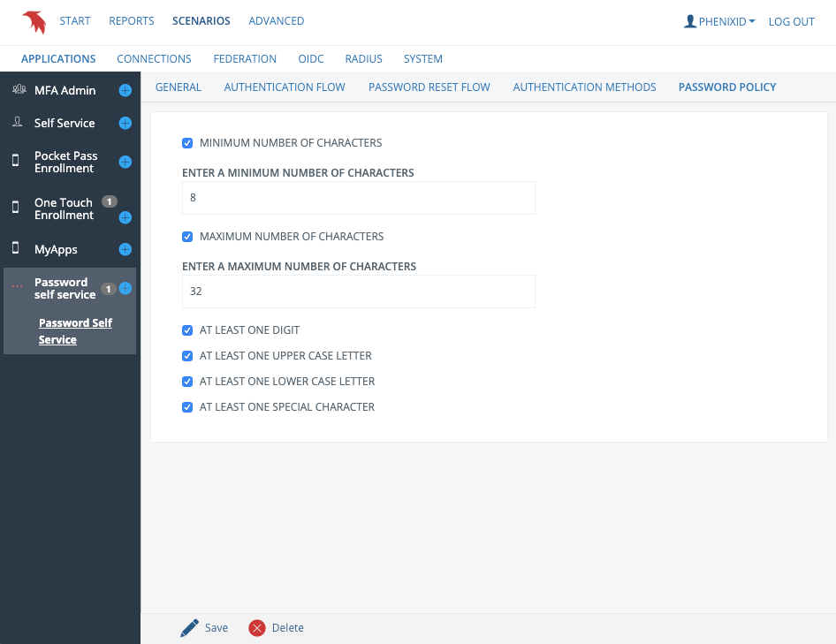Viewport: 836px width, 644px height.
Task: Switch to the Authentication Flow tab
Action: [285, 87]
